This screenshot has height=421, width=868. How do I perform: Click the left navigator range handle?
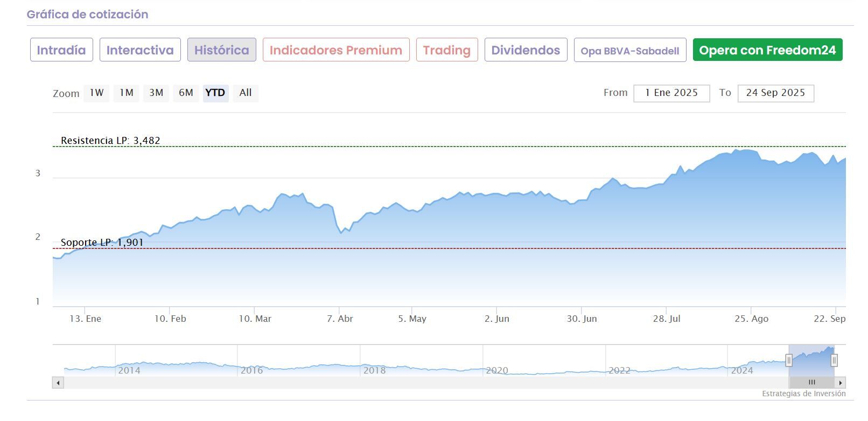789,360
